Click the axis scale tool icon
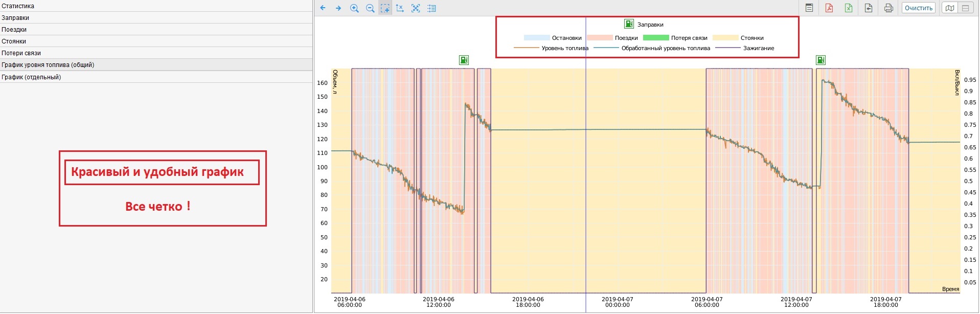The width and height of the screenshot is (980, 314). click(x=400, y=8)
